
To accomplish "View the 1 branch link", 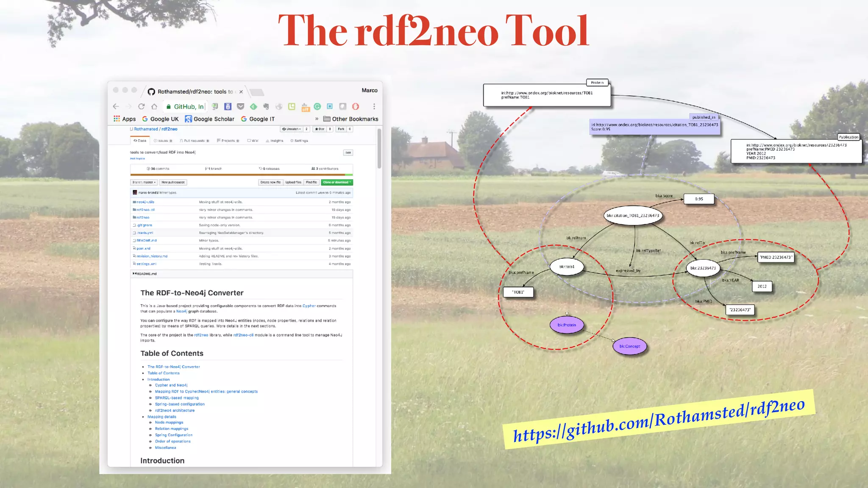I will click(213, 169).
